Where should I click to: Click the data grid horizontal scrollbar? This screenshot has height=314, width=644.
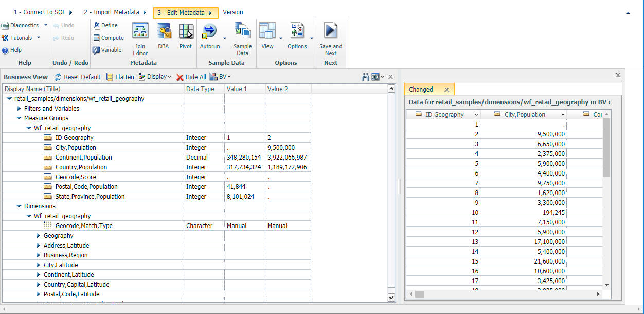point(420,294)
